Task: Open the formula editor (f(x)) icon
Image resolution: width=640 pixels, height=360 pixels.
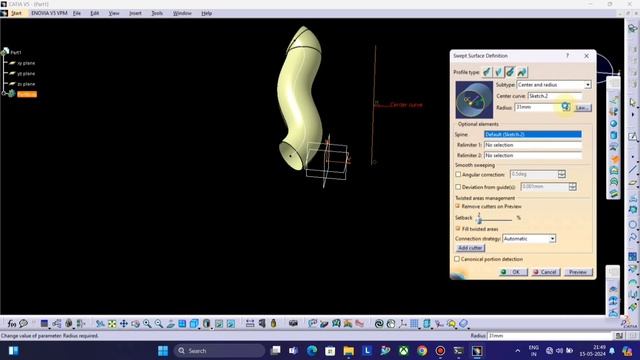Action: point(12,324)
